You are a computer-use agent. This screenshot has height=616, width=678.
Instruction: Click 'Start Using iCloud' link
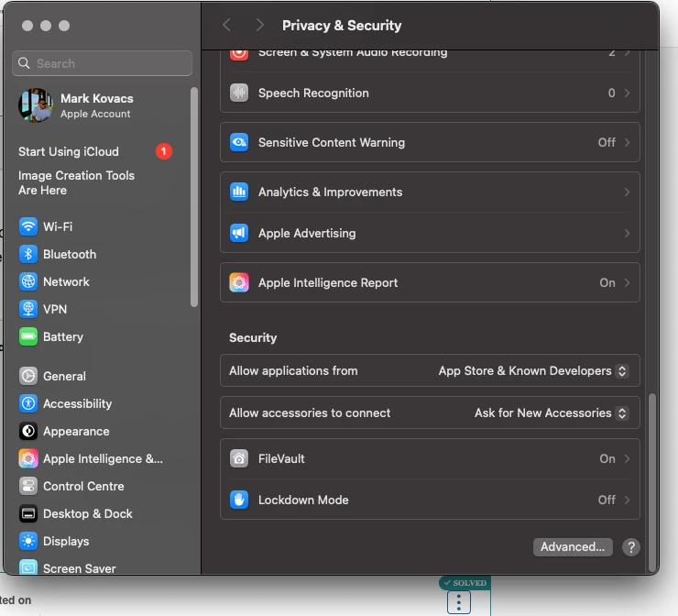pos(69,151)
